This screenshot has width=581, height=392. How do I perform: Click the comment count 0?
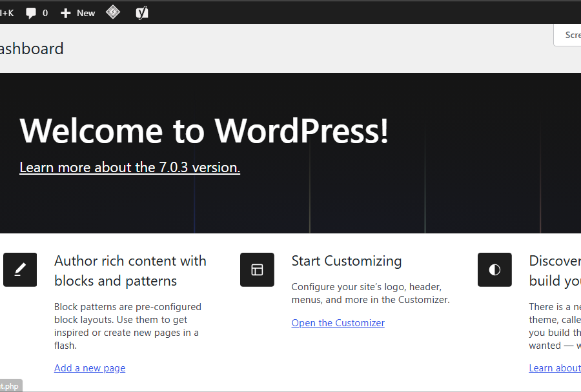[x=45, y=14]
